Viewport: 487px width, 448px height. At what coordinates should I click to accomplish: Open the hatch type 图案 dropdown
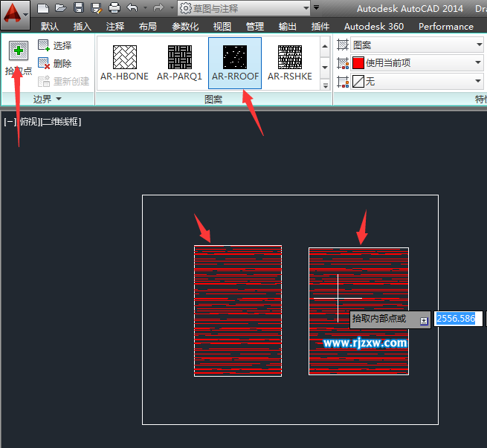(417, 45)
